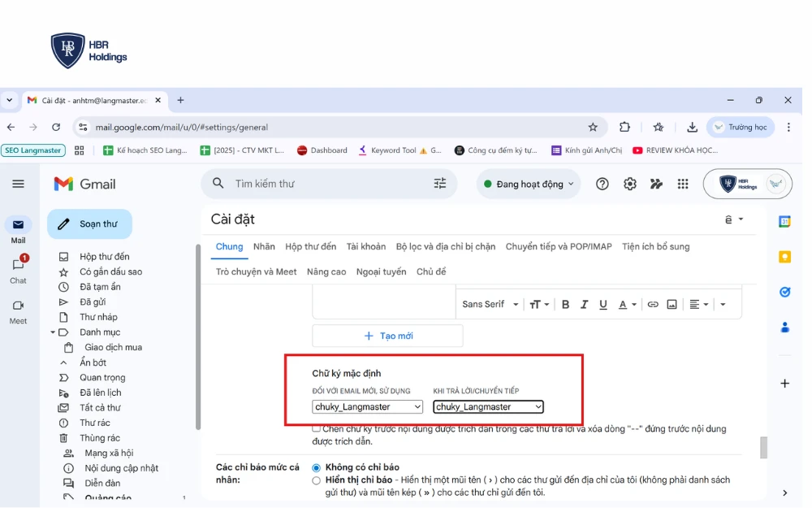Switch to Trò chuyện và Meet tab

pos(256,271)
